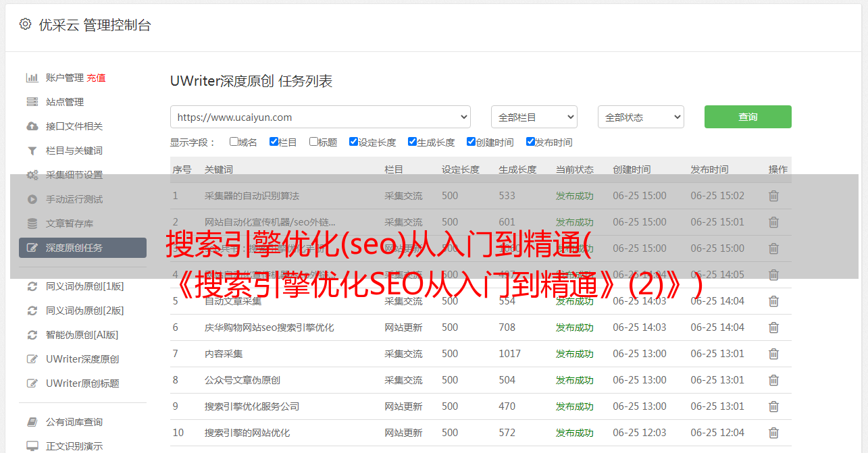Delete row 7 内容采集 task
Viewport: 868px width, 453px height.
coord(773,354)
